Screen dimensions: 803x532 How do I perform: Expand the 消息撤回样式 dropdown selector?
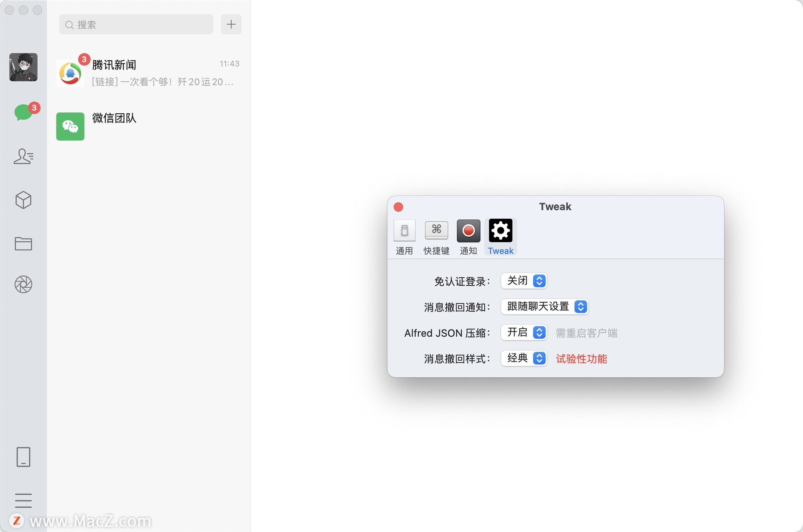(x=524, y=358)
